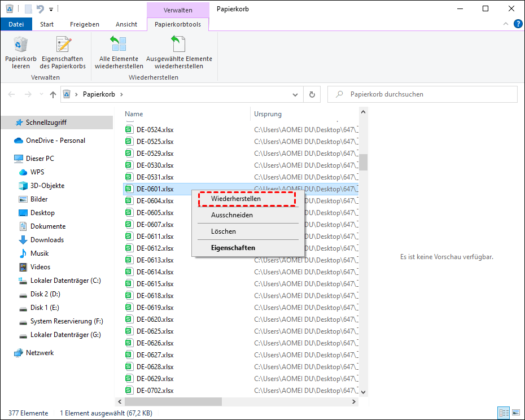Collapse the Schnellzugriff section
The height and width of the screenshot is (420, 525).
[11, 122]
